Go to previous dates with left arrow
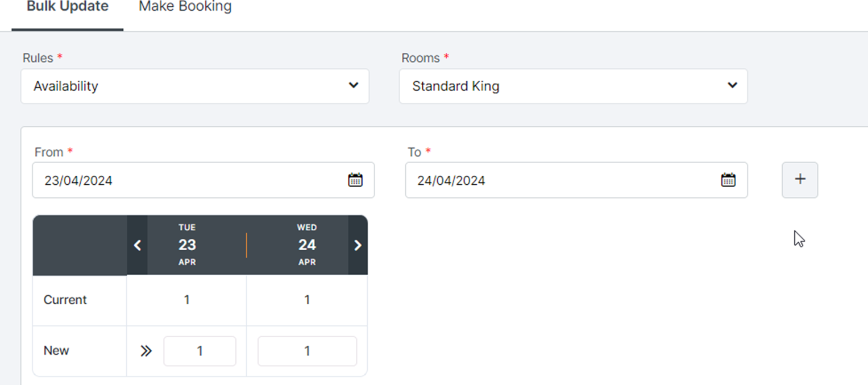868x385 pixels. click(137, 245)
